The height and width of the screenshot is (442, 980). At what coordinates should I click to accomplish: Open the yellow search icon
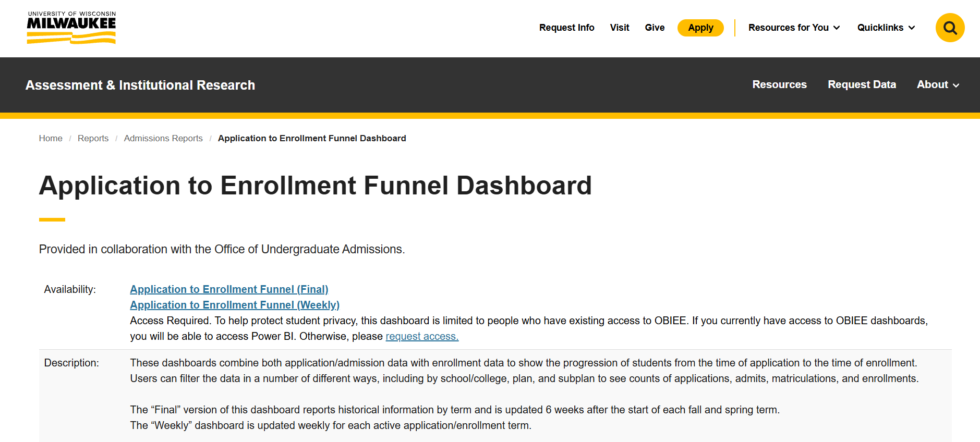point(950,28)
